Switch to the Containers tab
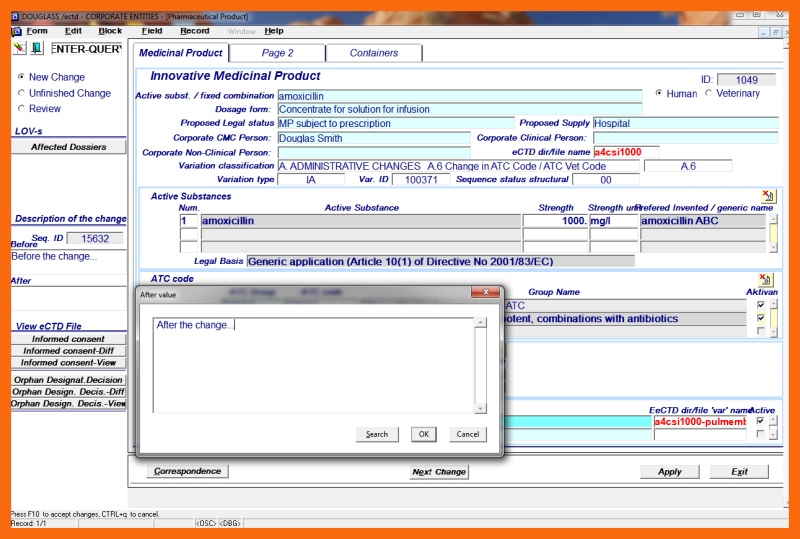This screenshot has height=539, width=800. [373, 53]
